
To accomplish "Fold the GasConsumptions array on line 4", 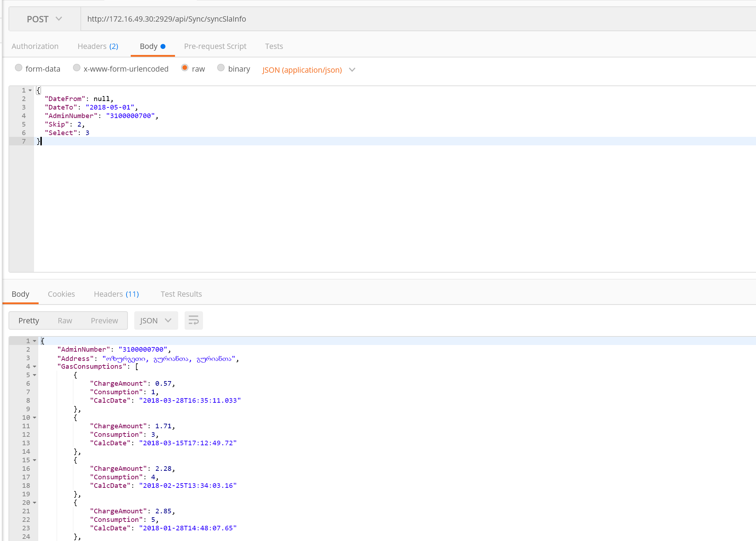I will tap(35, 367).
